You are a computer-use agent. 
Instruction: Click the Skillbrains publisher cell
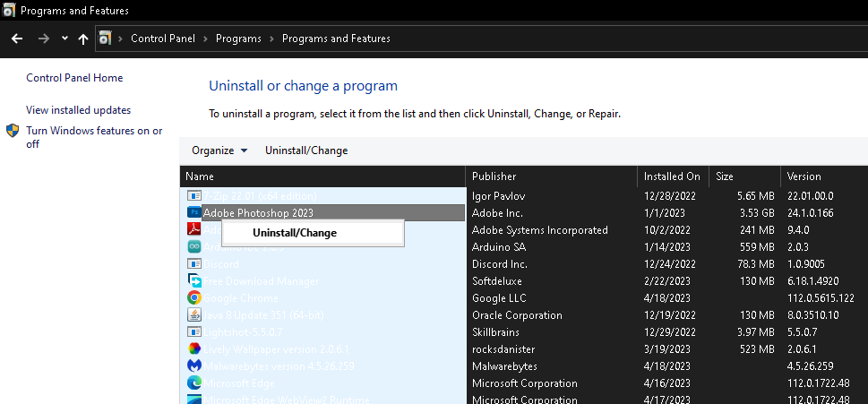tap(495, 332)
